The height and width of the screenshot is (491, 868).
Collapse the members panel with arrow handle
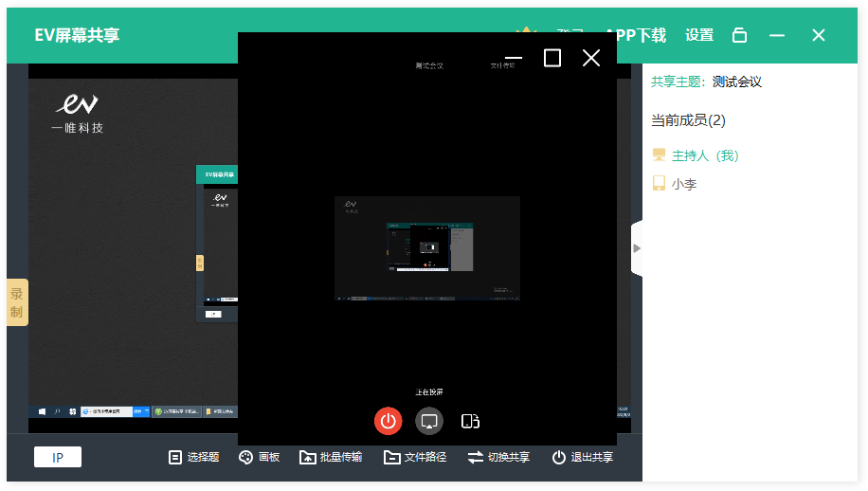point(637,248)
